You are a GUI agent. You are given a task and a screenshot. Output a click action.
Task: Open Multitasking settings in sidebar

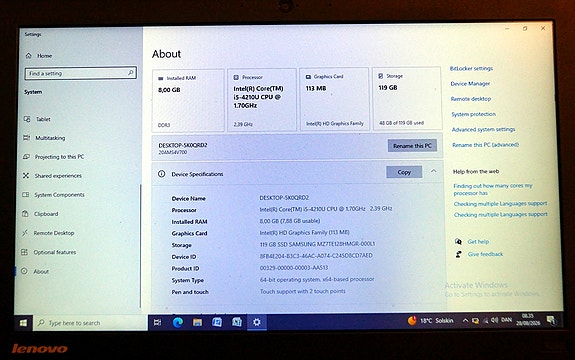(44, 138)
